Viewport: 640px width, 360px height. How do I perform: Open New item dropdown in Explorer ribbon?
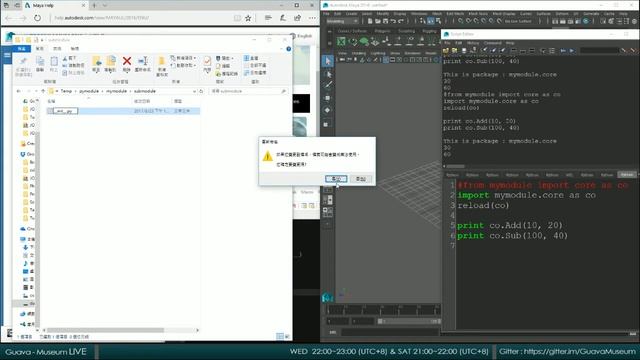pyautogui.click(x=183, y=58)
